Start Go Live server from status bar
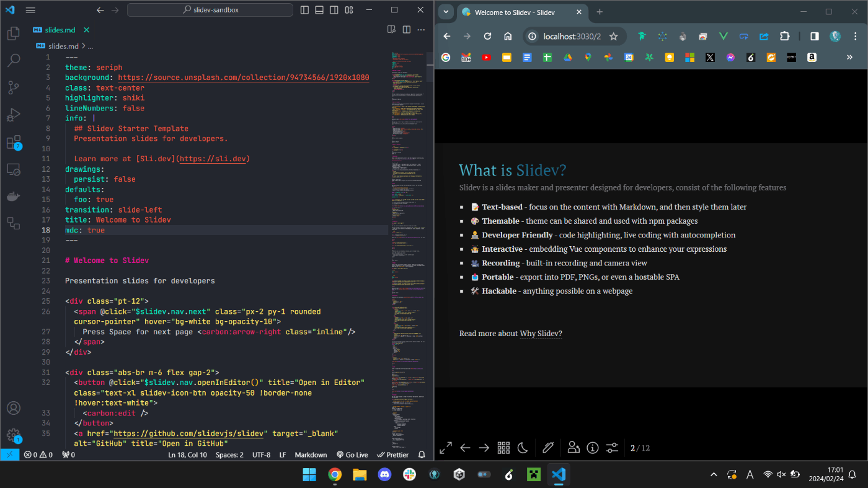 tap(352, 455)
